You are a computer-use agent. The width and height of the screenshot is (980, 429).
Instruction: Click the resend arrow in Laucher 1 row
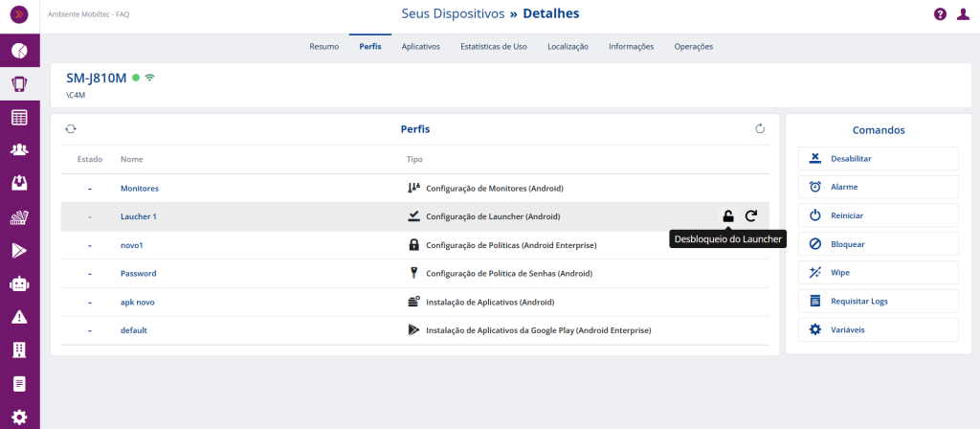pos(751,216)
